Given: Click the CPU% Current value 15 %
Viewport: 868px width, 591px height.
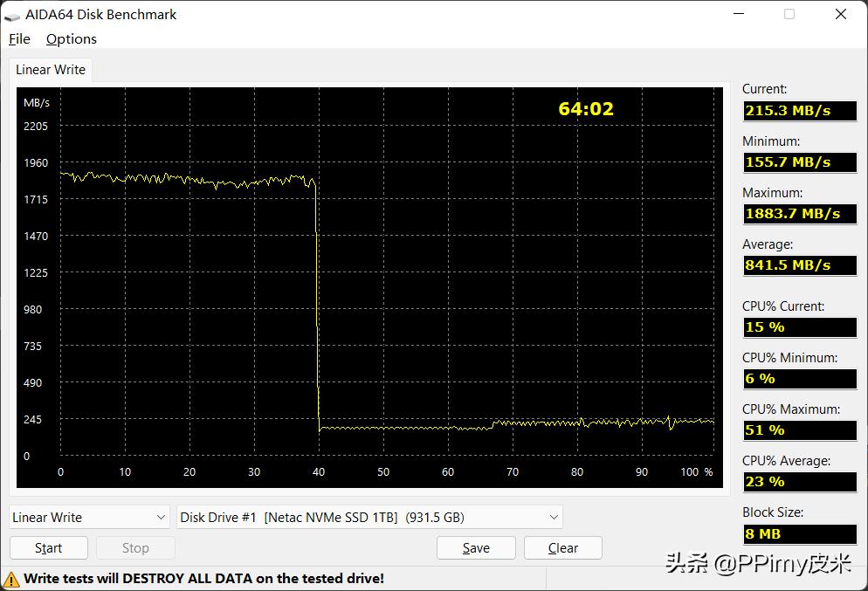Looking at the screenshot, I should pyautogui.click(x=800, y=327).
